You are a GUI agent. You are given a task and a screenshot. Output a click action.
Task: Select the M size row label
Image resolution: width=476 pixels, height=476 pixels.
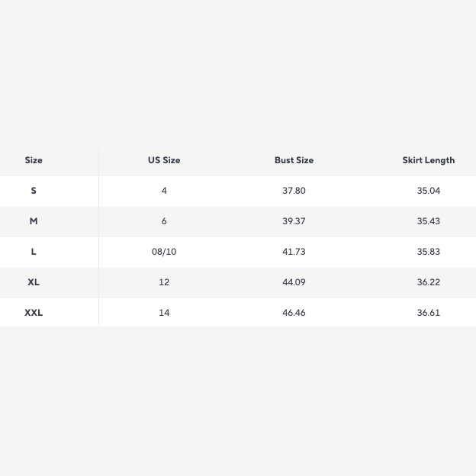(x=34, y=221)
